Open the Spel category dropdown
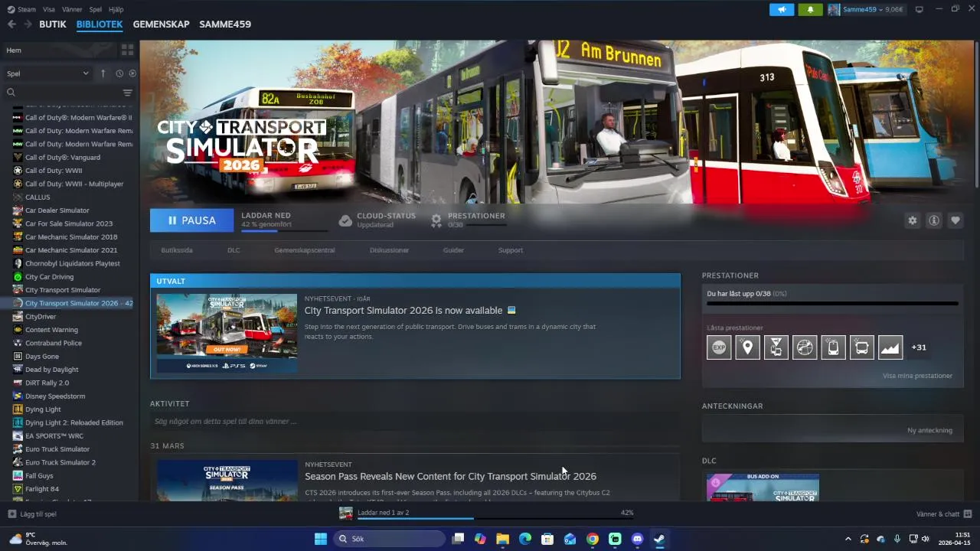Image resolution: width=980 pixels, height=551 pixels. [x=47, y=73]
